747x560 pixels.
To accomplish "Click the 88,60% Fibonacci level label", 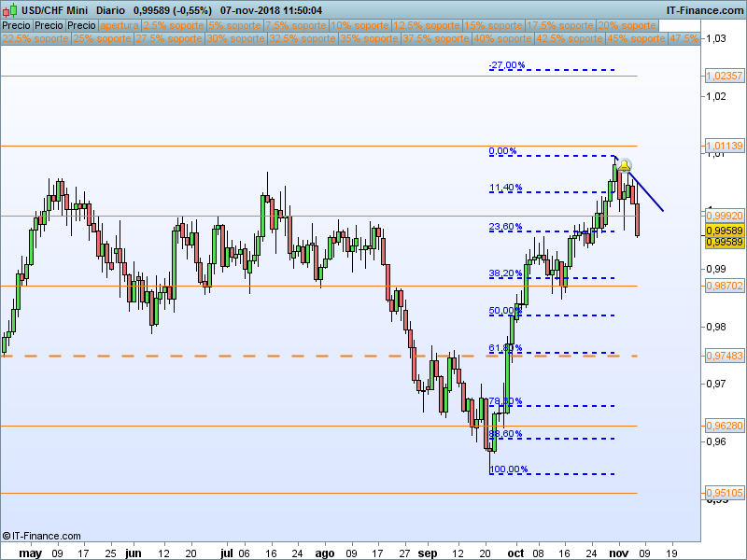I will click(x=505, y=434).
